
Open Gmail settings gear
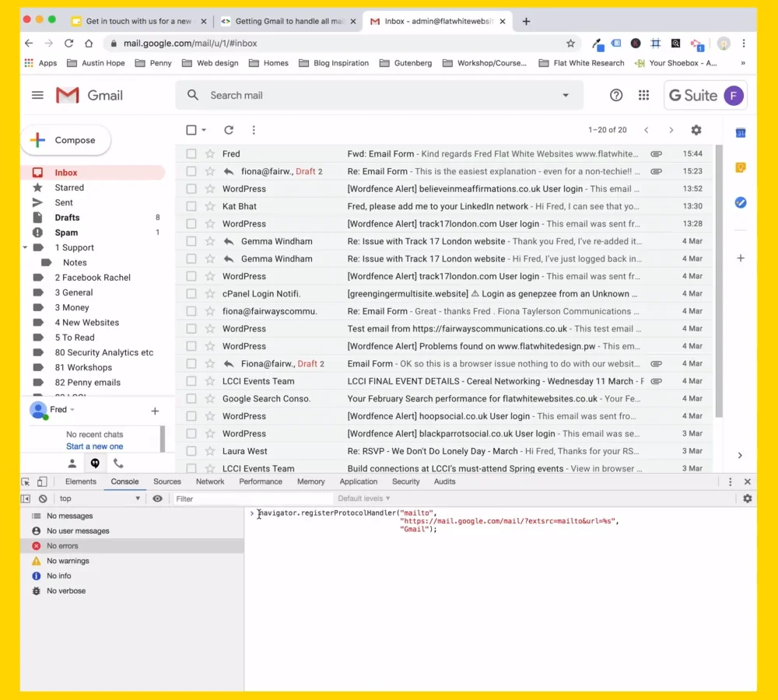tap(696, 130)
